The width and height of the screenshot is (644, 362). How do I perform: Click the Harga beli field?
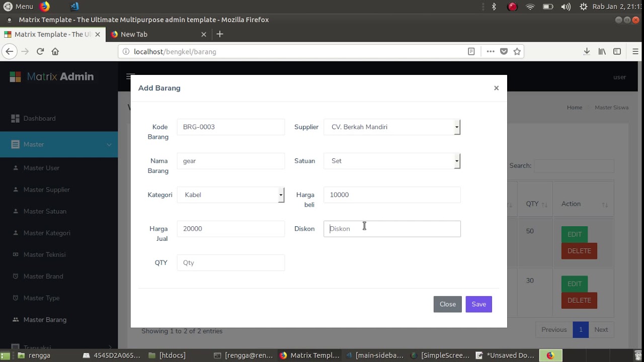(392, 195)
